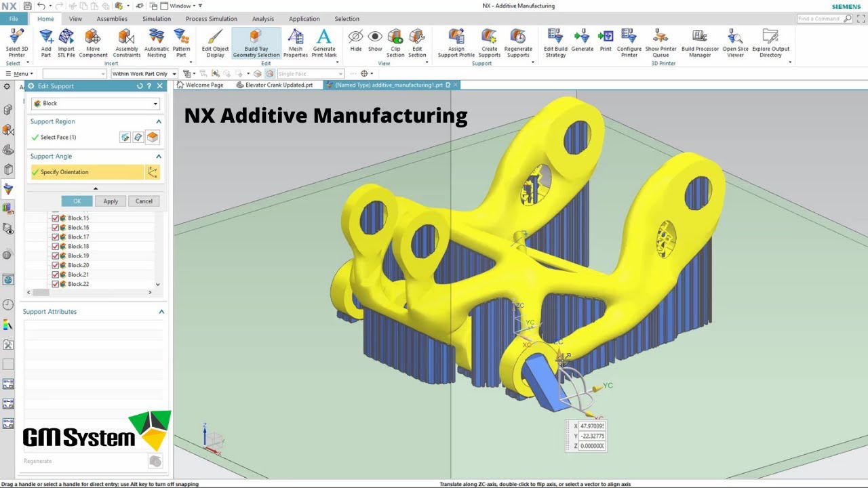Click the Find a Command search field
This screenshot has height=488, width=868.
[x=825, y=19]
